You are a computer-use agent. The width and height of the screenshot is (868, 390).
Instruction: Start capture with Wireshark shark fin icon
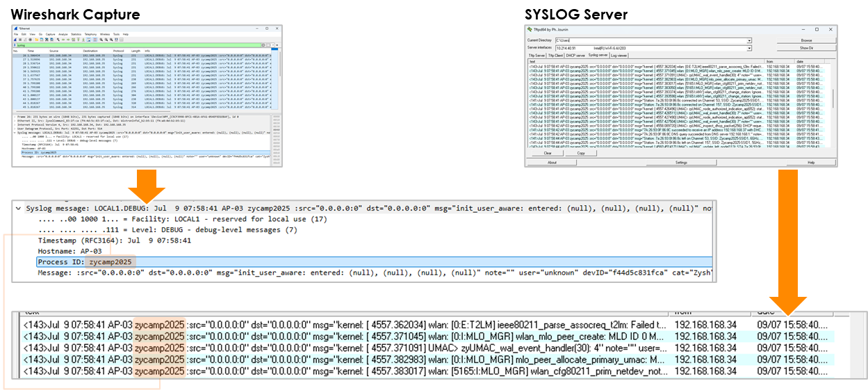click(x=15, y=40)
